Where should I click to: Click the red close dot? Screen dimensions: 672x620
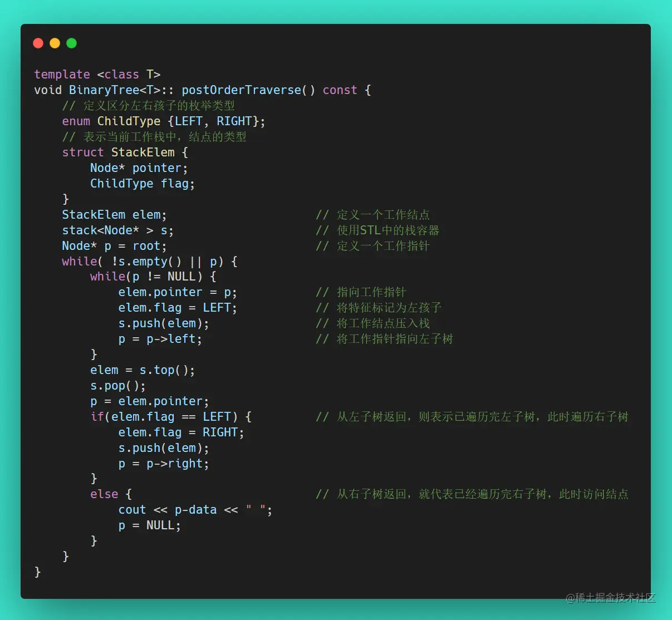(x=38, y=43)
